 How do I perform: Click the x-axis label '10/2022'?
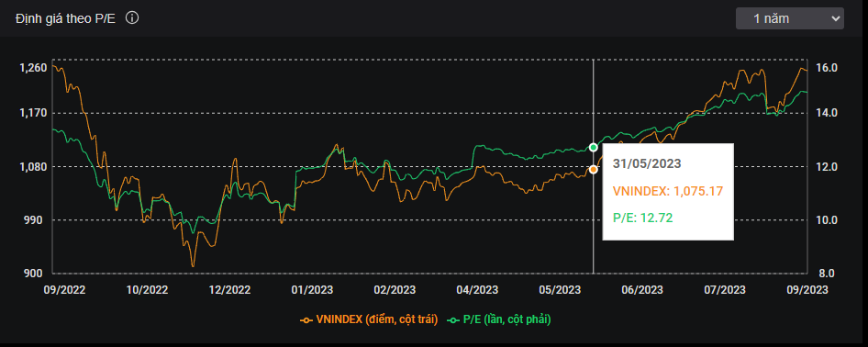147,290
